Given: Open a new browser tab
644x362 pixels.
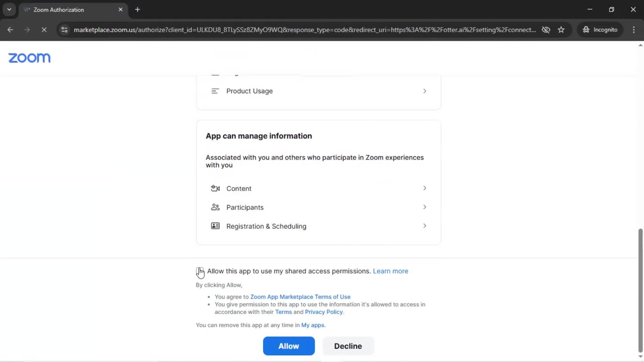Looking at the screenshot, I should pyautogui.click(x=138, y=10).
